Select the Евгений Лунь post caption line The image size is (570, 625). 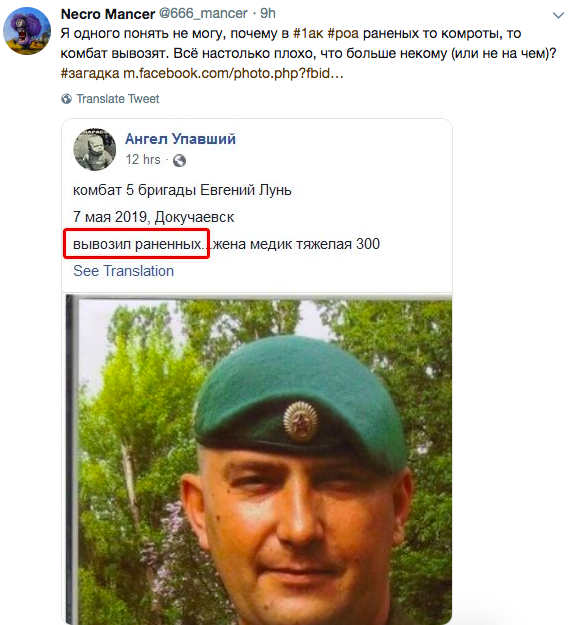182,190
